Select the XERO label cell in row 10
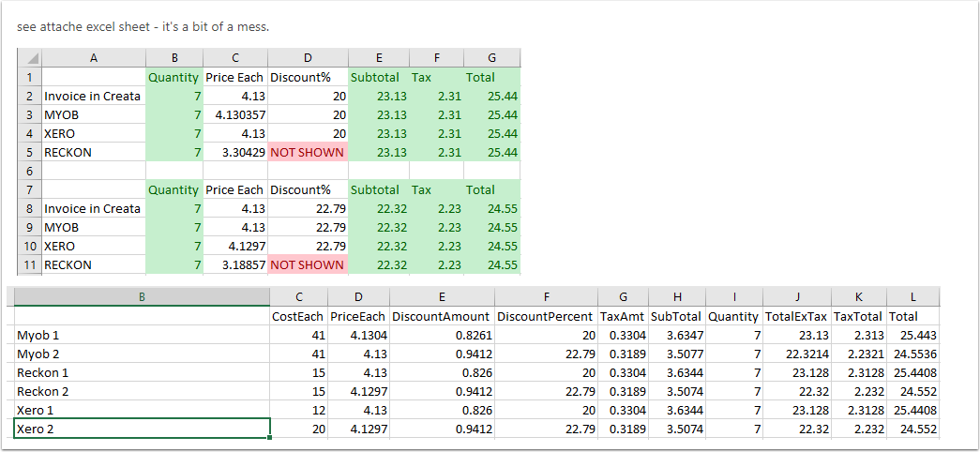980x452 pixels. (94, 247)
